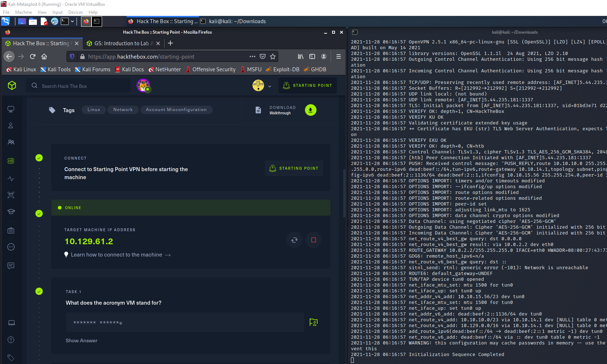Open a new Firefox tab
Viewport: 607px width, 364px height.
pyautogui.click(x=170, y=43)
